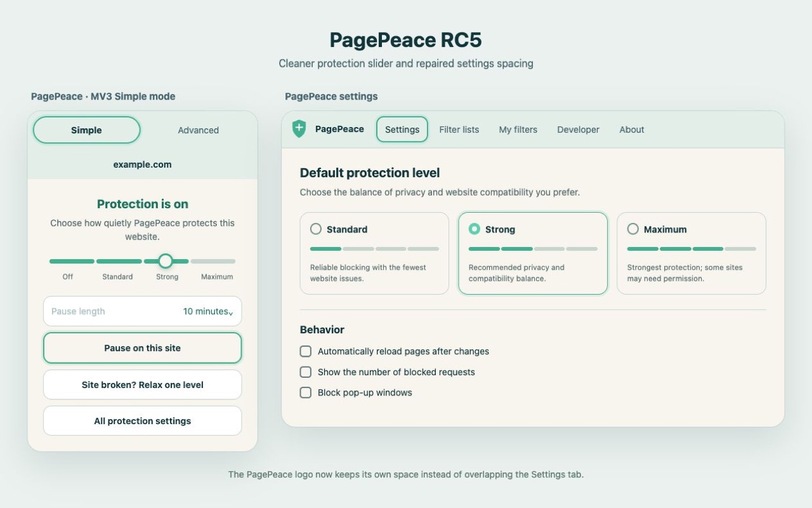Open the Developer tab

tap(579, 130)
